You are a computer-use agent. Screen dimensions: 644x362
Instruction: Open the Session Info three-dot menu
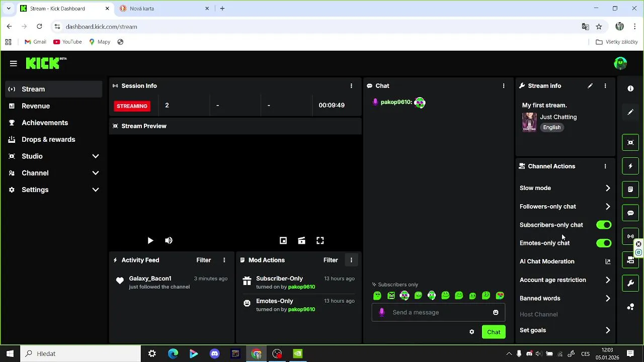351,86
